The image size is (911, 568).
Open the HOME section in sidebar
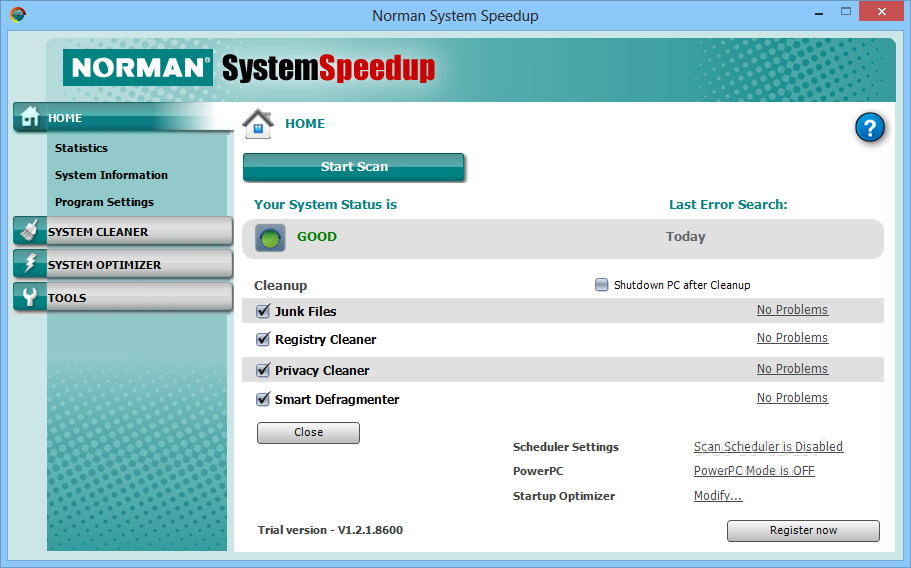tap(123, 118)
